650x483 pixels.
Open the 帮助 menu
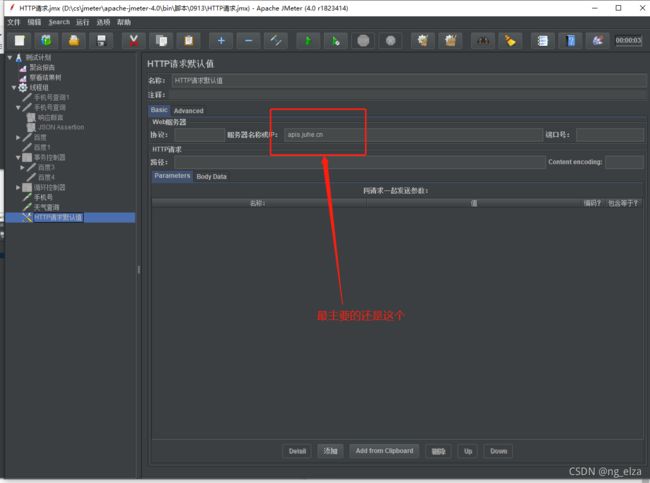click(x=124, y=22)
